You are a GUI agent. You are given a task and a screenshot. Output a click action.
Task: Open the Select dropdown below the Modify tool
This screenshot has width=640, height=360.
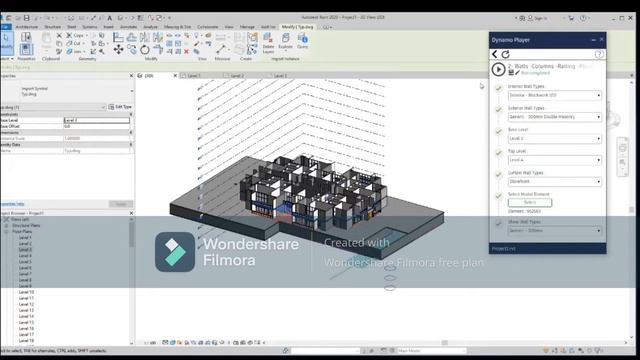click(x=7, y=59)
